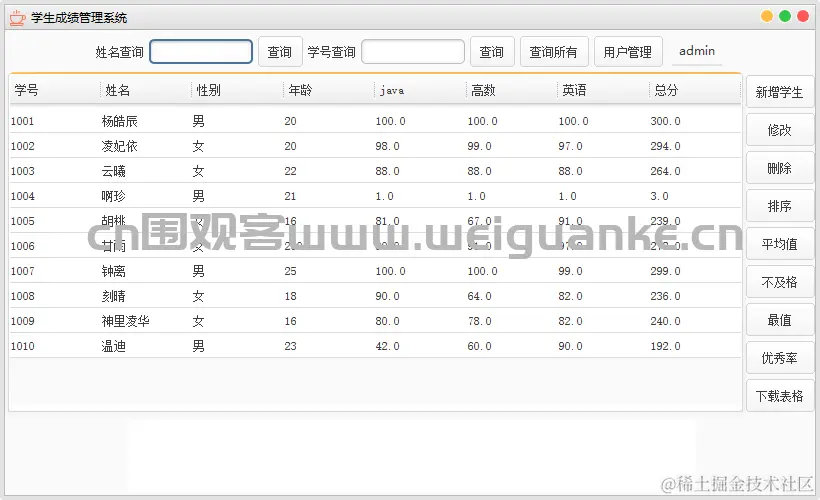Click the admin user label
The height and width of the screenshot is (500, 820).
click(697, 51)
